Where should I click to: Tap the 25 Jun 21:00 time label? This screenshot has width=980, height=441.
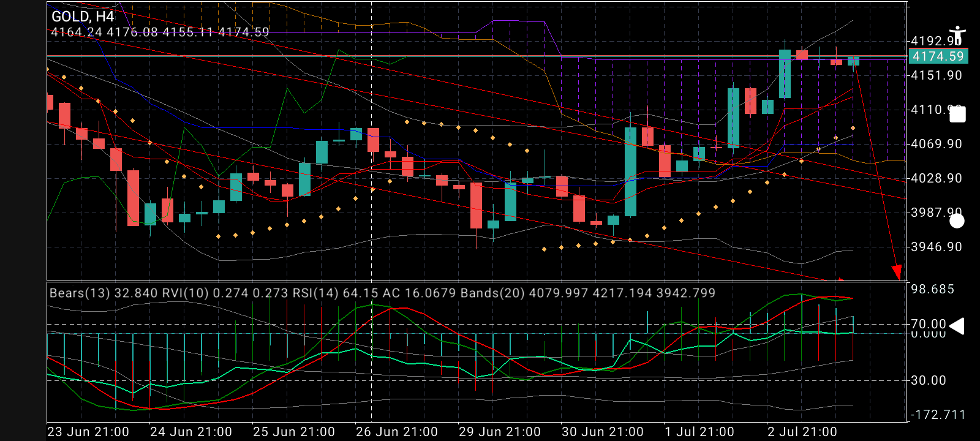point(294,432)
